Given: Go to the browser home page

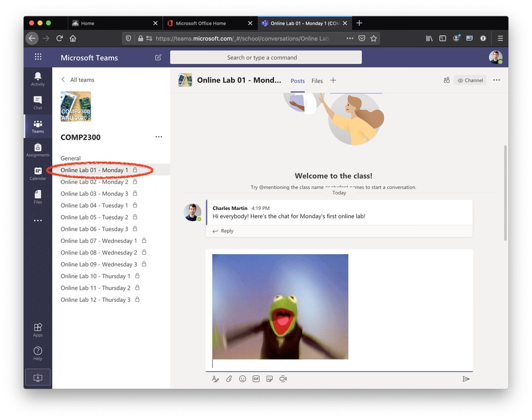Looking at the screenshot, I should pos(73,38).
